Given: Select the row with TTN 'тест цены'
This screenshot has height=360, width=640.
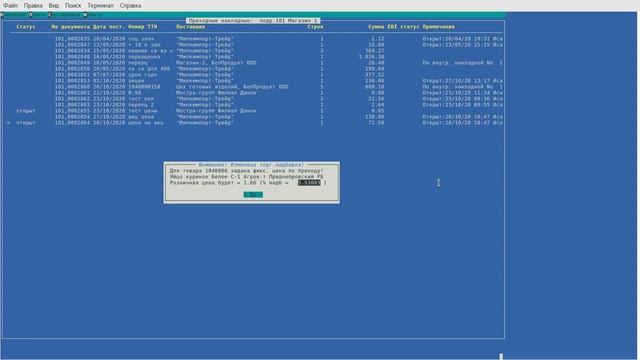Looking at the screenshot, I should click(256, 111).
